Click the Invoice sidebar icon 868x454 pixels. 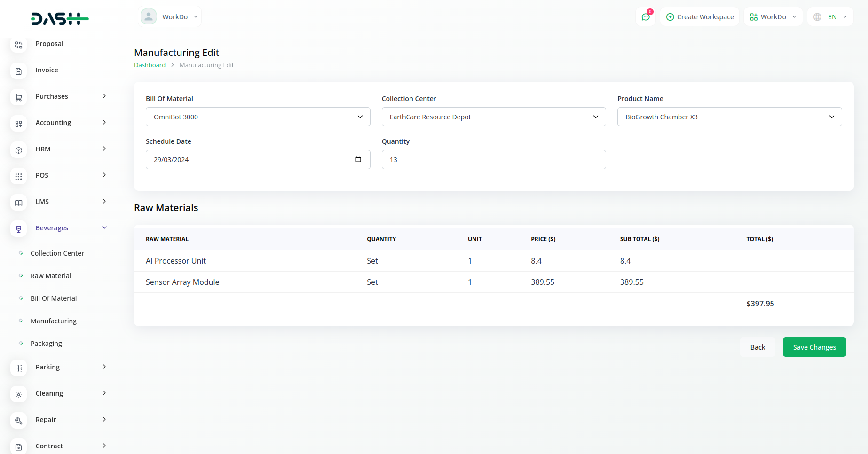point(19,71)
